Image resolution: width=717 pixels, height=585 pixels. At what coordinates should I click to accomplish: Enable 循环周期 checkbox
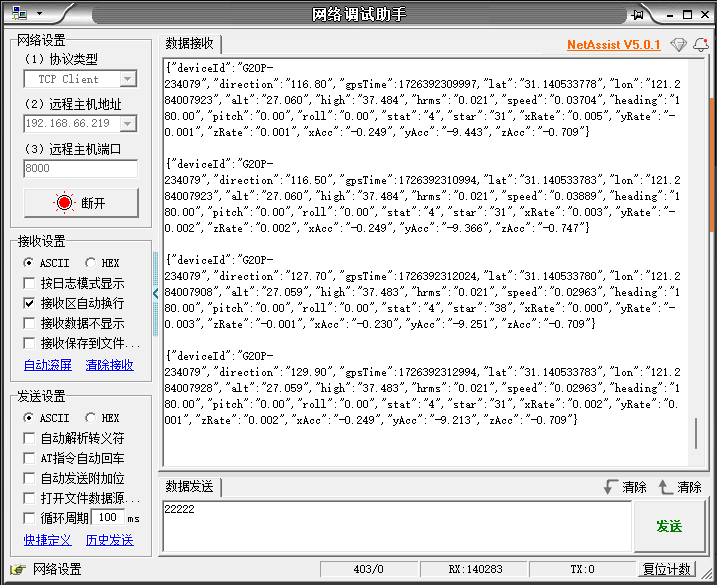pyautogui.click(x=29, y=518)
